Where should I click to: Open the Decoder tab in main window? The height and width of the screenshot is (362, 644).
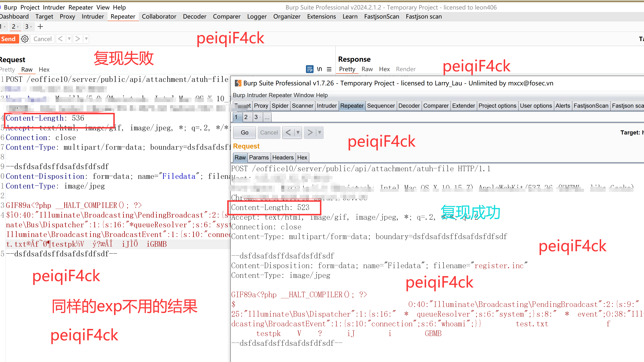(x=194, y=17)
